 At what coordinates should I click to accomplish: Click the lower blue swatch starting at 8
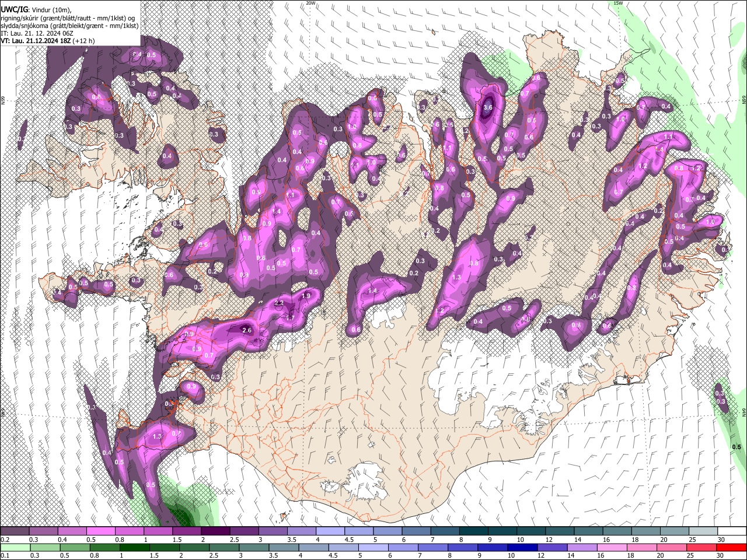(x=464, y=547)
